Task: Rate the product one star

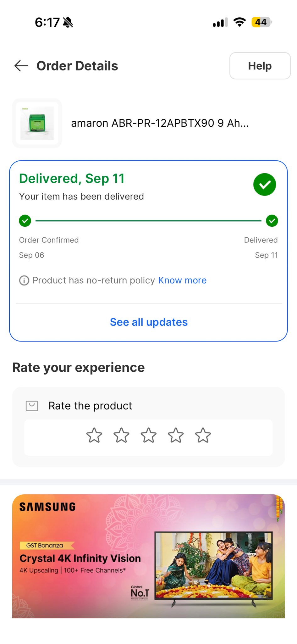Action: [x=94, y=436]
